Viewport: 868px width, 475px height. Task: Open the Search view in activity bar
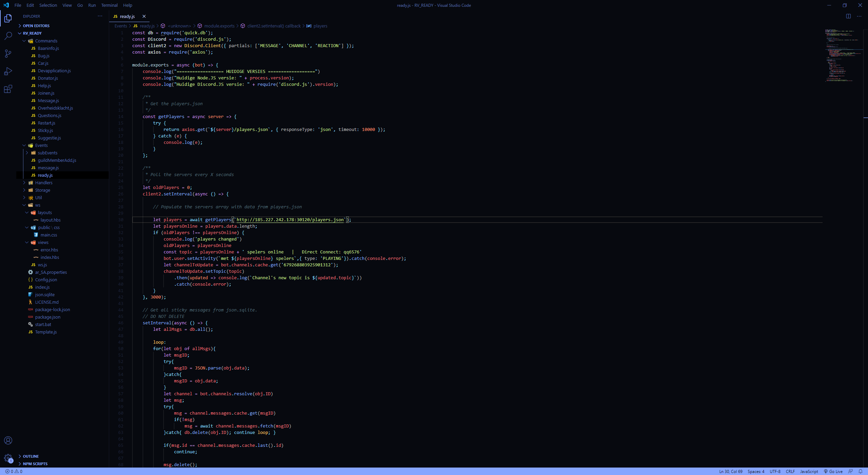pos(8,36)
